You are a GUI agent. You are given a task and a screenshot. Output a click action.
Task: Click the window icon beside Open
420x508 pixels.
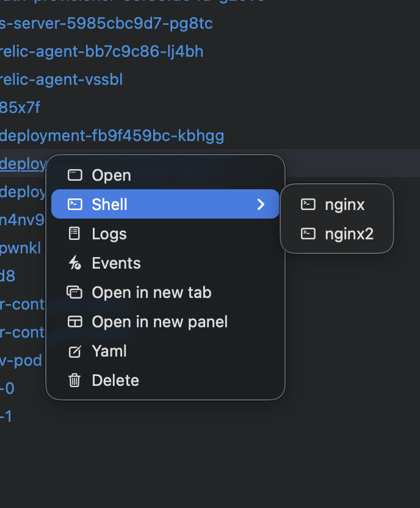pos(74,175)
